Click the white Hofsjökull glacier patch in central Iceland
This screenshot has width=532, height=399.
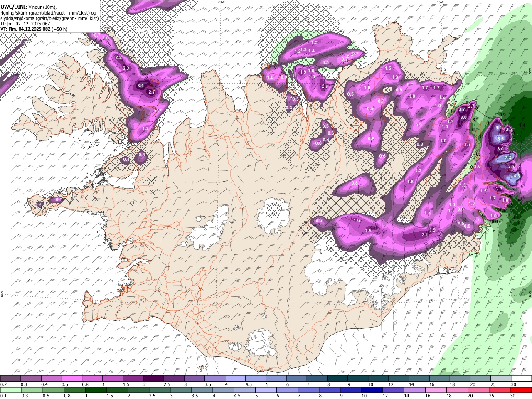coord(273,216)
